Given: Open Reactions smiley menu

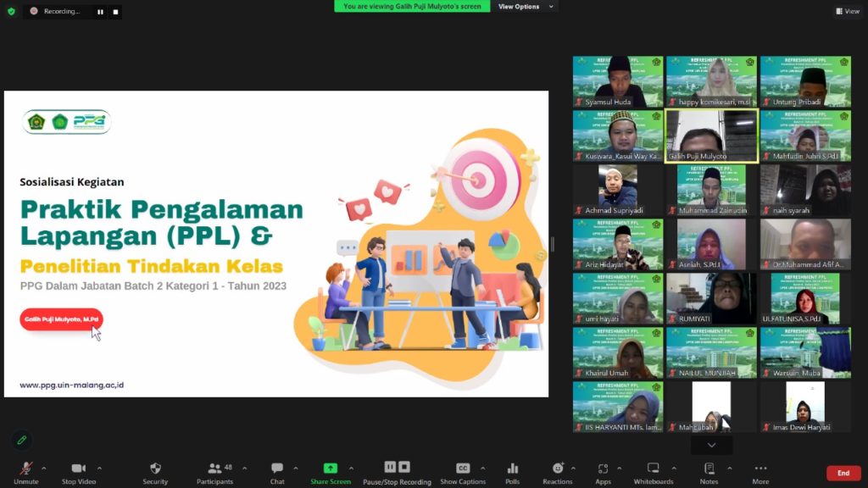Looking at the screenshot, I should point(558,473).
